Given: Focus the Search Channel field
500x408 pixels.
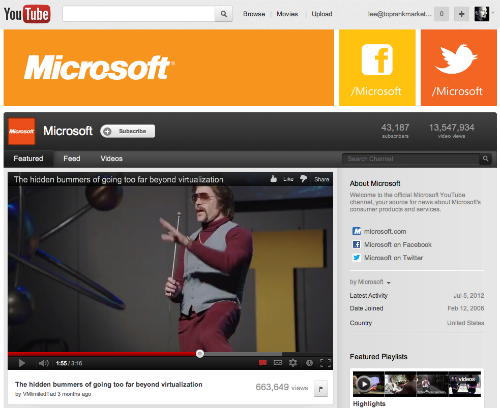Looking at the screenshot, I should pyautogui.click(x=411, y=159).
